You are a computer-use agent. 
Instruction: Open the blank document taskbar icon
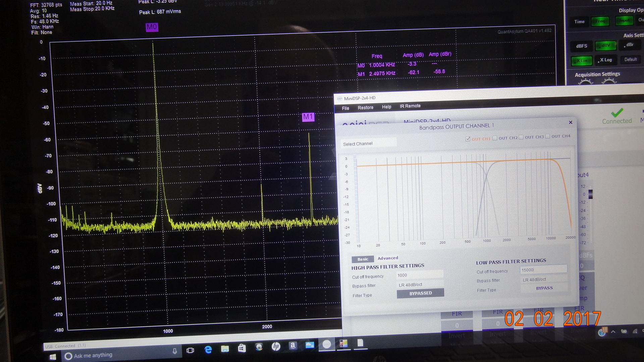point(360,343)
